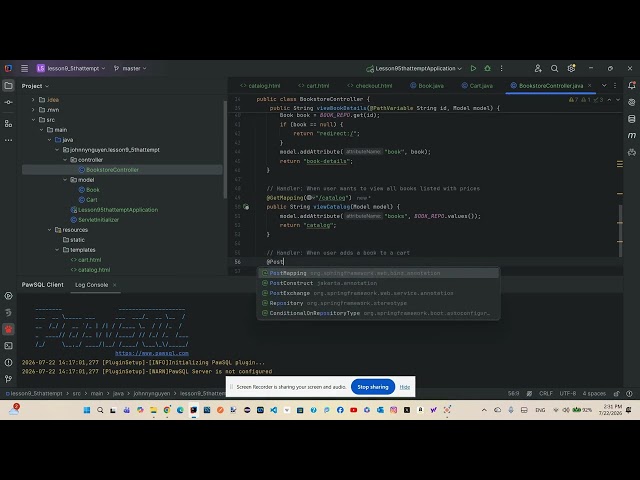Select ServletInitializer in project tree
Screen dimensions: 640x480
(99, 220)
